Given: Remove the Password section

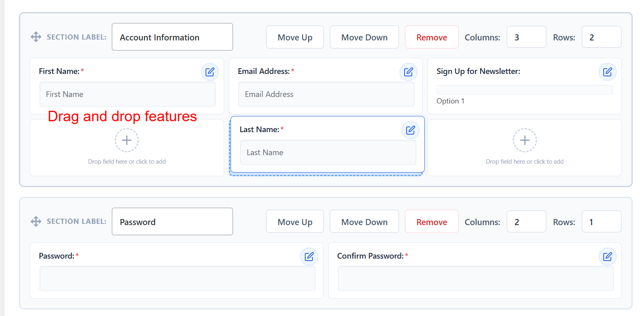Looking at the screenshot, I should [432, 221].
